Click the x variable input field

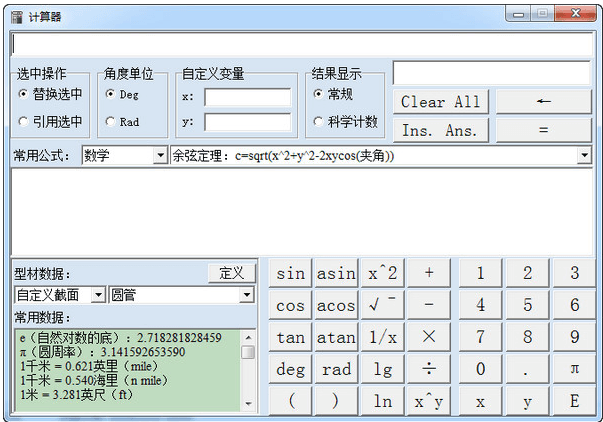click(247, 97)
